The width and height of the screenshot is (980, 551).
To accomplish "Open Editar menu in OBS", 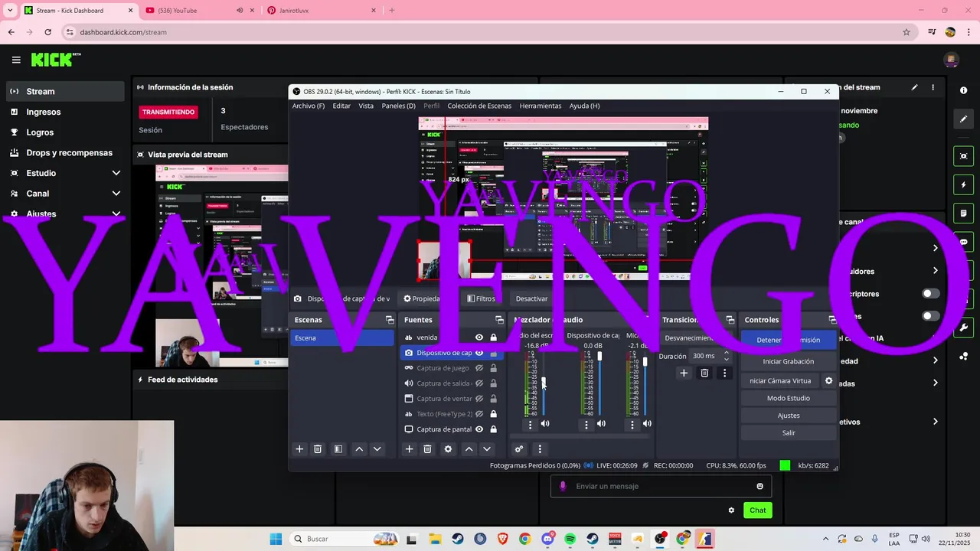I will pyautogui.click(x=341, y=106).
